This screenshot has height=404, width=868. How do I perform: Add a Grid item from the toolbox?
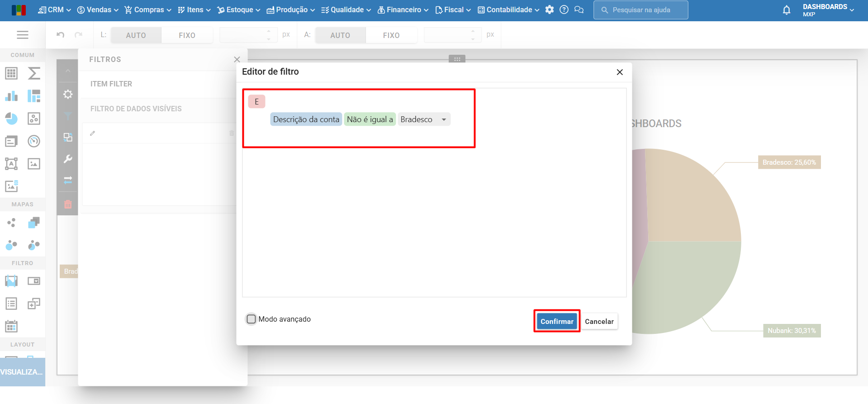tap(11, 73)
